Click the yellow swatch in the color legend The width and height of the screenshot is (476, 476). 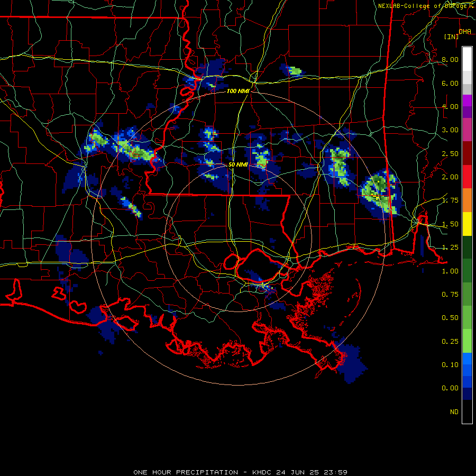467,224
